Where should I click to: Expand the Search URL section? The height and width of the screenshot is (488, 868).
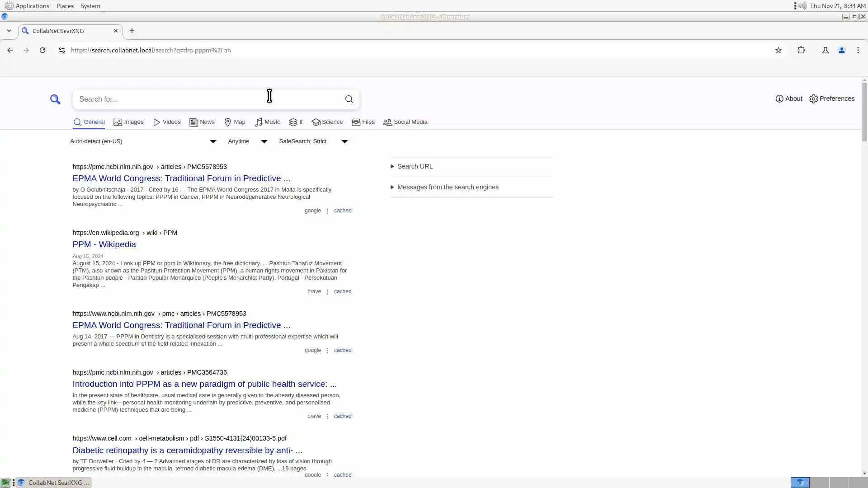pos(415,166)
